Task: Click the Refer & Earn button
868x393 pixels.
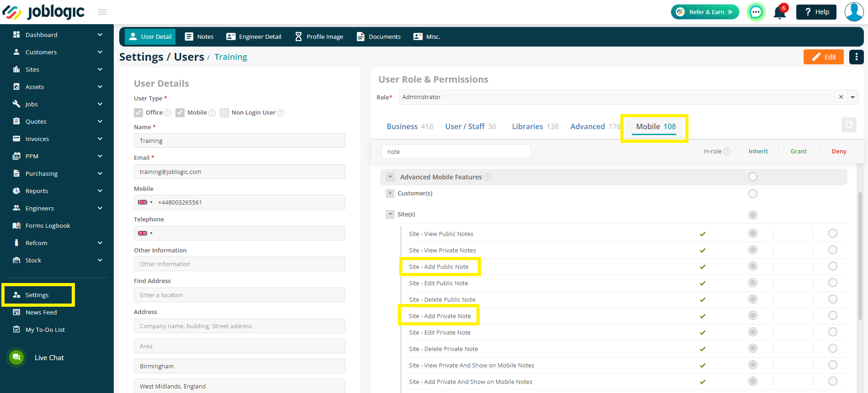Action: coord(705,12)
